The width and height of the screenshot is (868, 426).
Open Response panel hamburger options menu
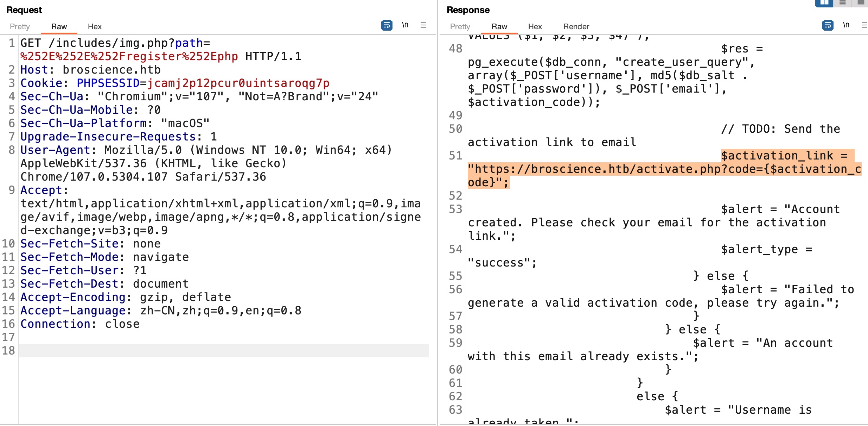coord(864,25)
